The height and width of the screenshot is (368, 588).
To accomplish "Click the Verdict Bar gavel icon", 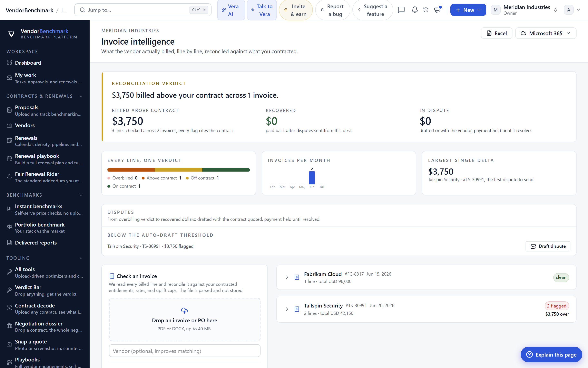I will point(9,290).
